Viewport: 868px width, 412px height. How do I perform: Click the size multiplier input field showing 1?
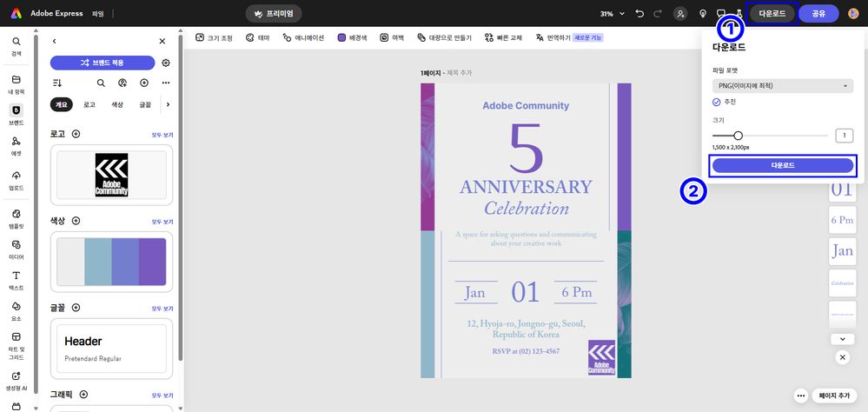pyautogui.click(x=845, y=135)
